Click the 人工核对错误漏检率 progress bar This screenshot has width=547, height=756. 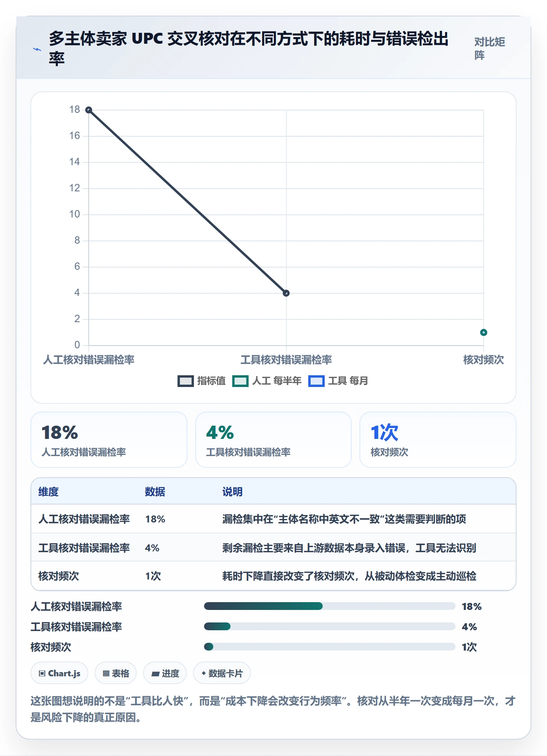330,606
